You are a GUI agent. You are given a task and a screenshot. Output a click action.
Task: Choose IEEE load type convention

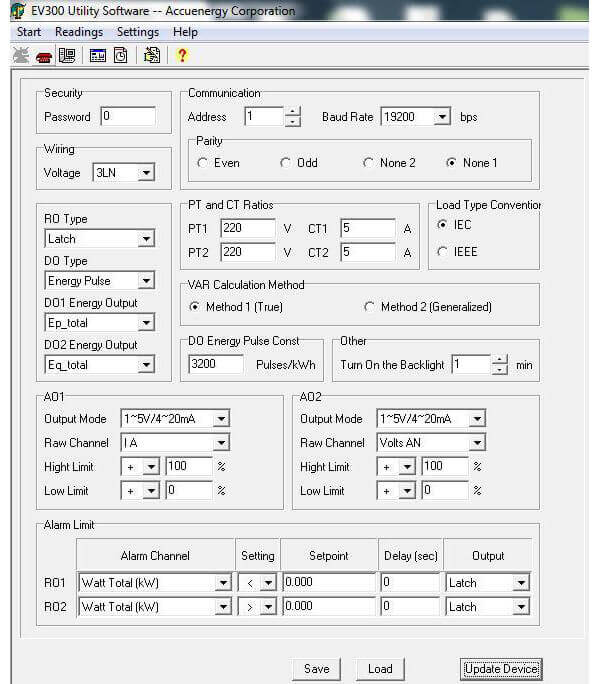(443, 252)
